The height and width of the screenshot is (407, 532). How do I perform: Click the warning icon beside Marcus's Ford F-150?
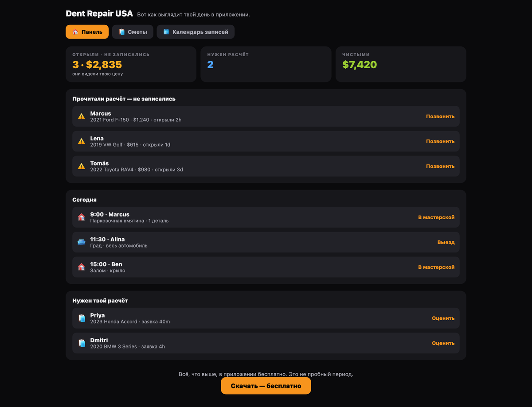tap(82, 116)
